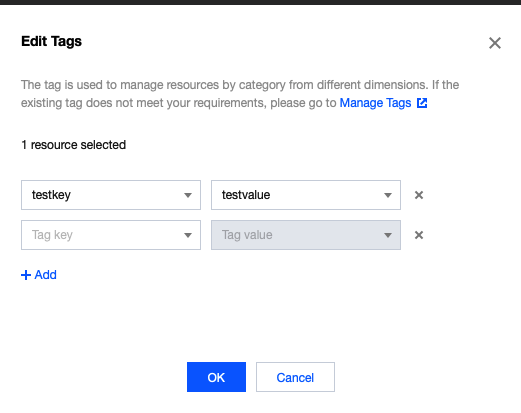
Task: Confirm changes with the OK button
Action: point(216,377)
